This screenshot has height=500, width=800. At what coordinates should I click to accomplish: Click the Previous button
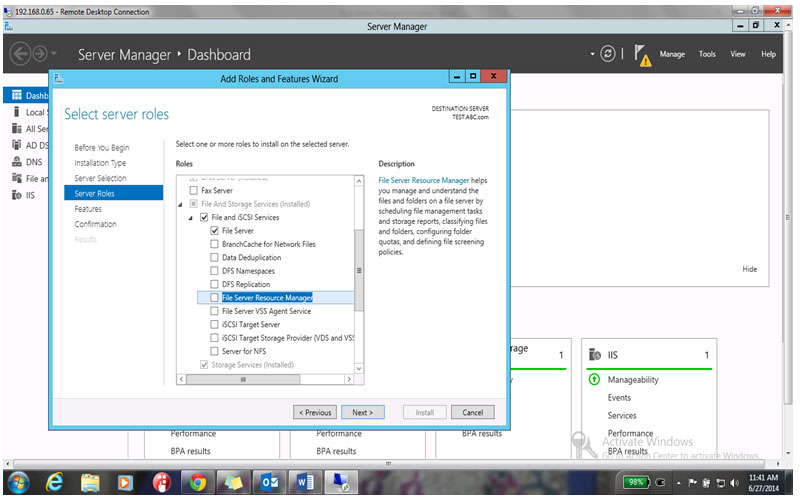[x=315, y=412]
